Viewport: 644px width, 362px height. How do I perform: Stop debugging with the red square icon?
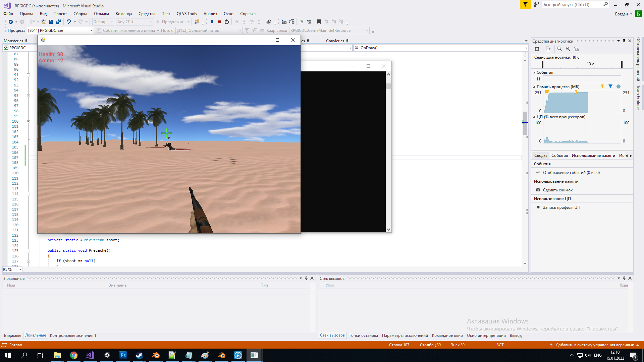pos(219,22)
